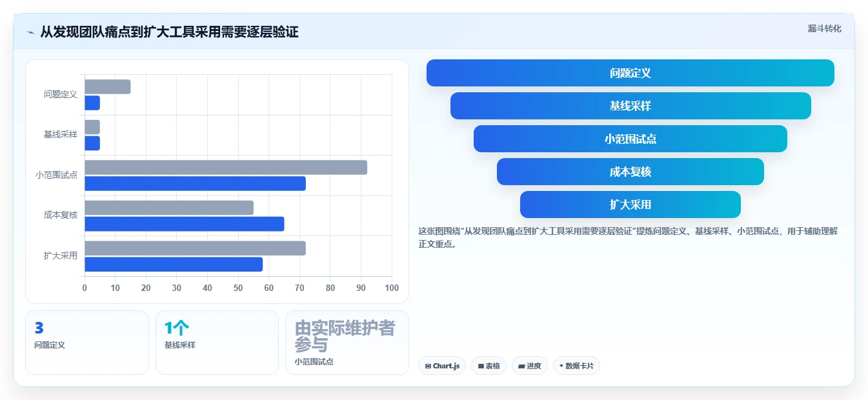Click the 漏斗转化 label in header

pos(824,28)
